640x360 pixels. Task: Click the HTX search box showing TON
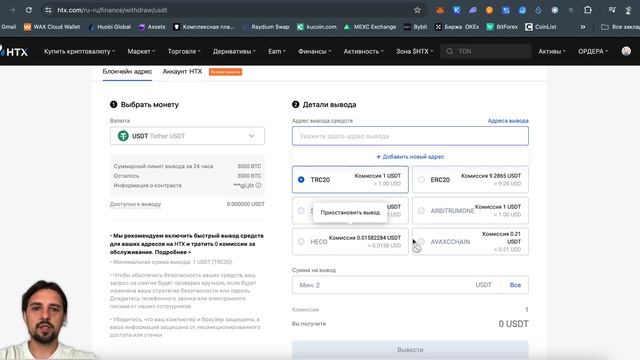coord(486,51)
